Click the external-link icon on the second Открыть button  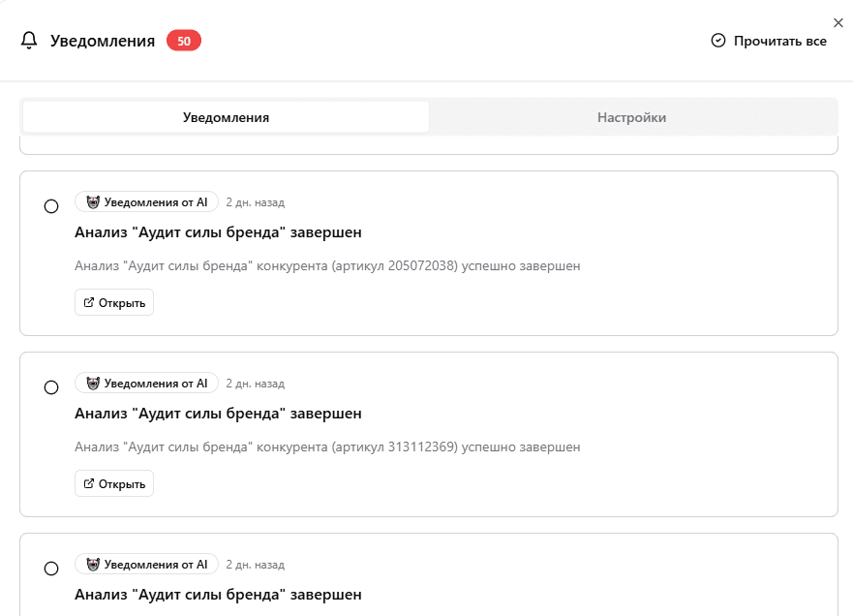(x=90, y=482)
